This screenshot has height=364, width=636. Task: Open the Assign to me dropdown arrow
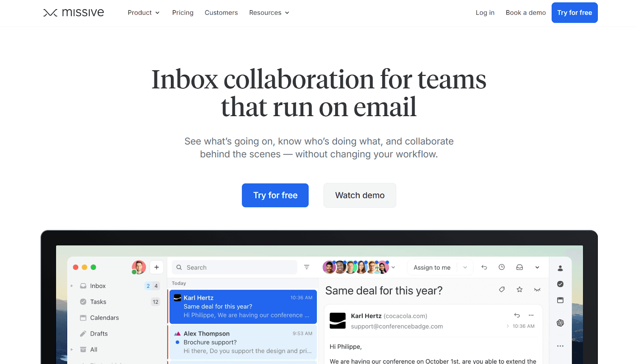(x=465, y=267)
